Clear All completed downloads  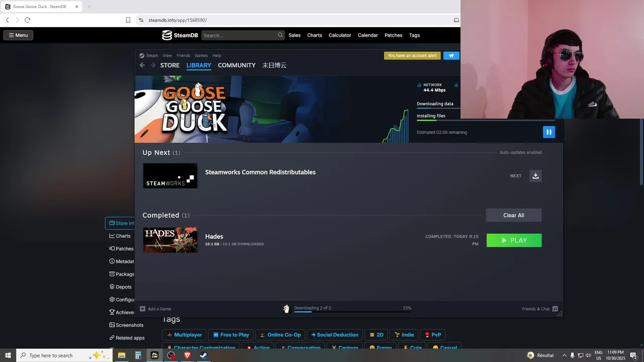point(514,215)
